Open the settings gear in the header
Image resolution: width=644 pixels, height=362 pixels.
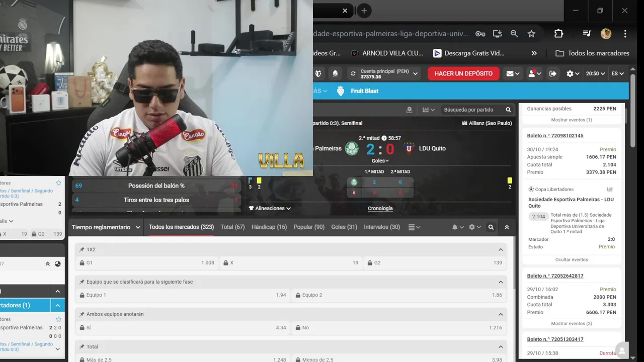[573, 73]
